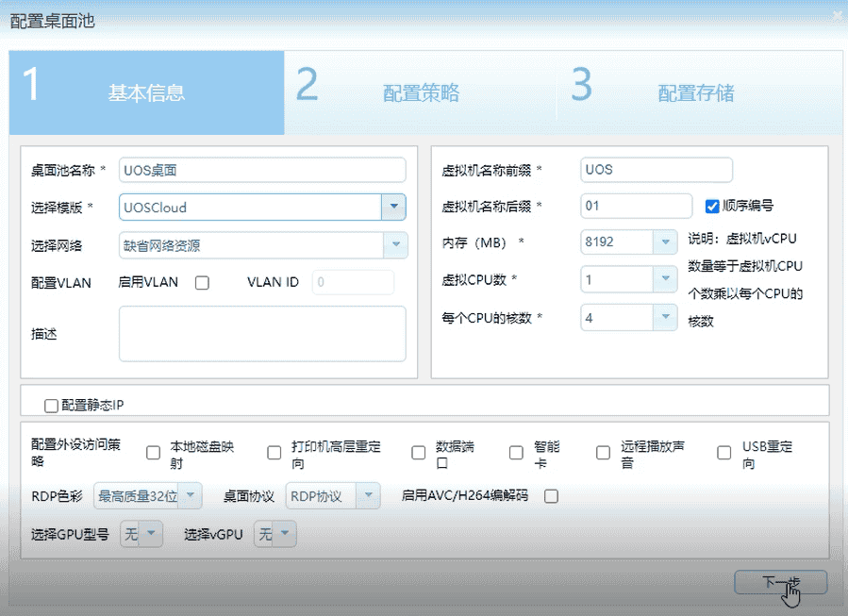
Task: Open the 内存（MB） memory dropdown
Action: pos(666,243)
